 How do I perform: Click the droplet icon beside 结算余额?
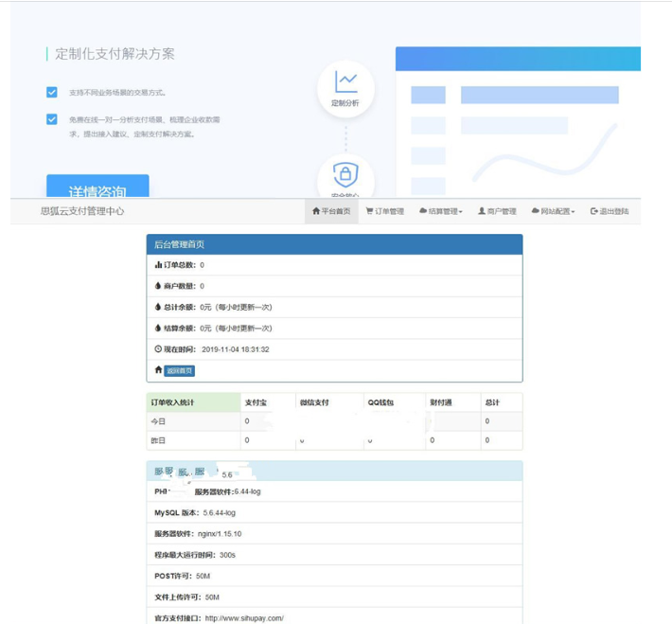click(x=158, y=329)
